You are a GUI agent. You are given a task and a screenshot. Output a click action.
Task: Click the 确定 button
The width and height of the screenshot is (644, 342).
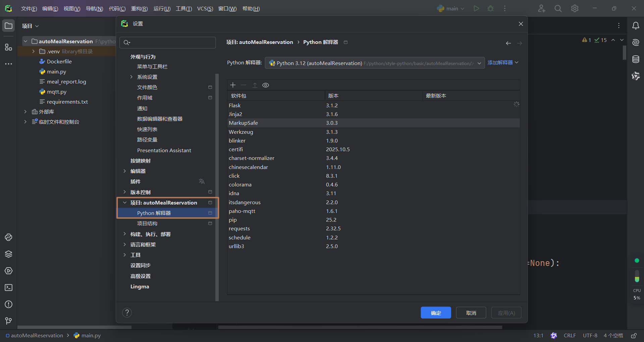(x=436, y=313)
